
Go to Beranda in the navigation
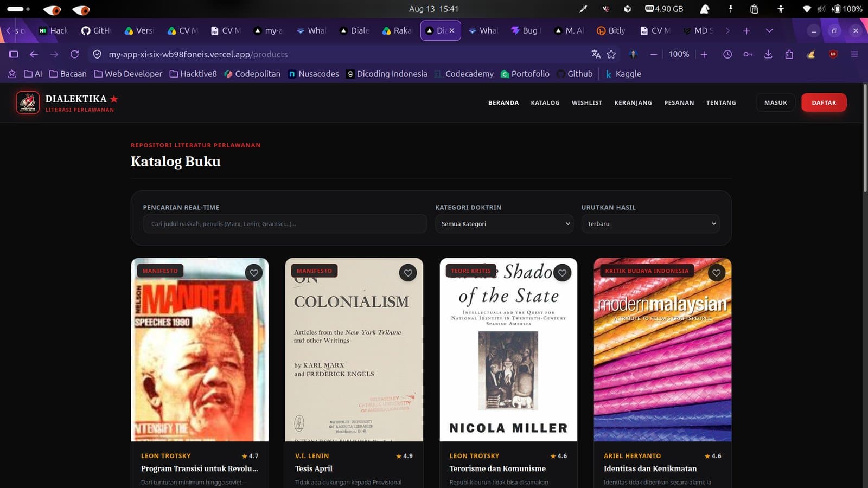[x=503, y=102]
